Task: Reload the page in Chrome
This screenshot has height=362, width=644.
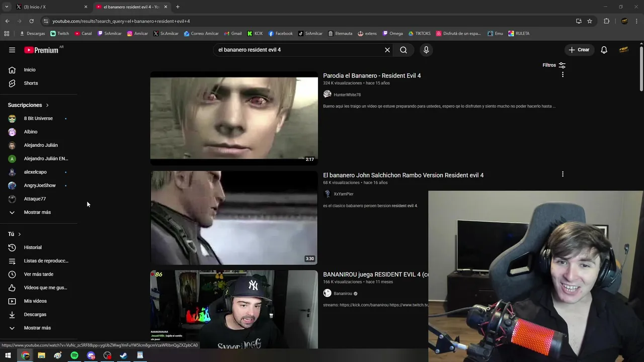Action: coord(32,21)
